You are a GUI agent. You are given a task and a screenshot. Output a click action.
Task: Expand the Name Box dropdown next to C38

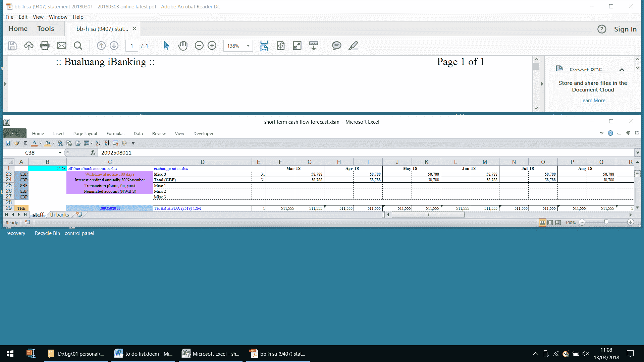point(60,153)
